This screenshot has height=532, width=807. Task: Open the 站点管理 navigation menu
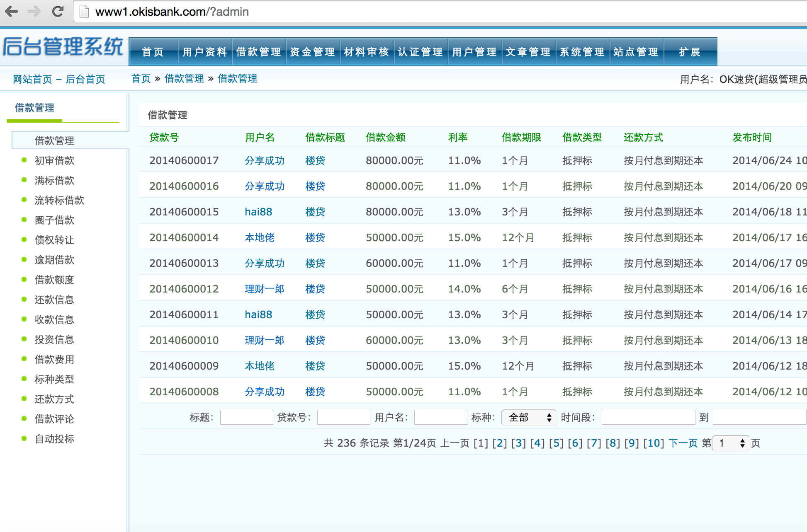[x=637, y=52]
